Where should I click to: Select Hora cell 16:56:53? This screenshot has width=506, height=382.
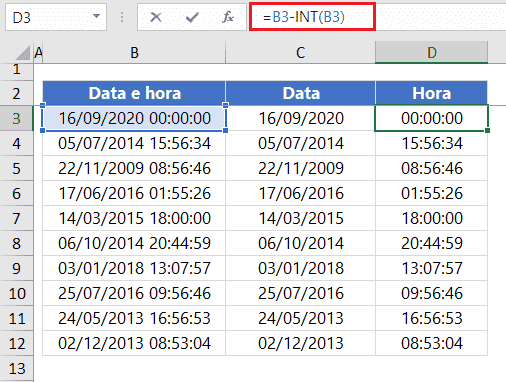[x=431, y=318]
